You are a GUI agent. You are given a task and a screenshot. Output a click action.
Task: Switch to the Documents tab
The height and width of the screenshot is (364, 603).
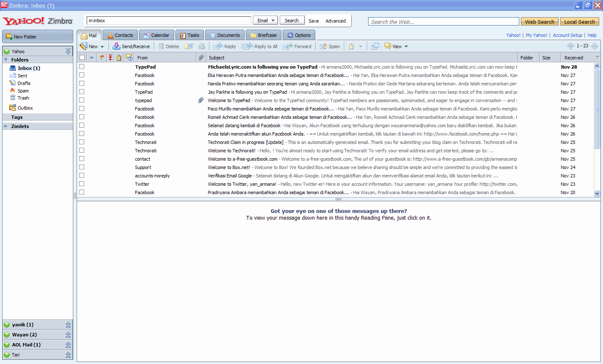tap(225, 35)
